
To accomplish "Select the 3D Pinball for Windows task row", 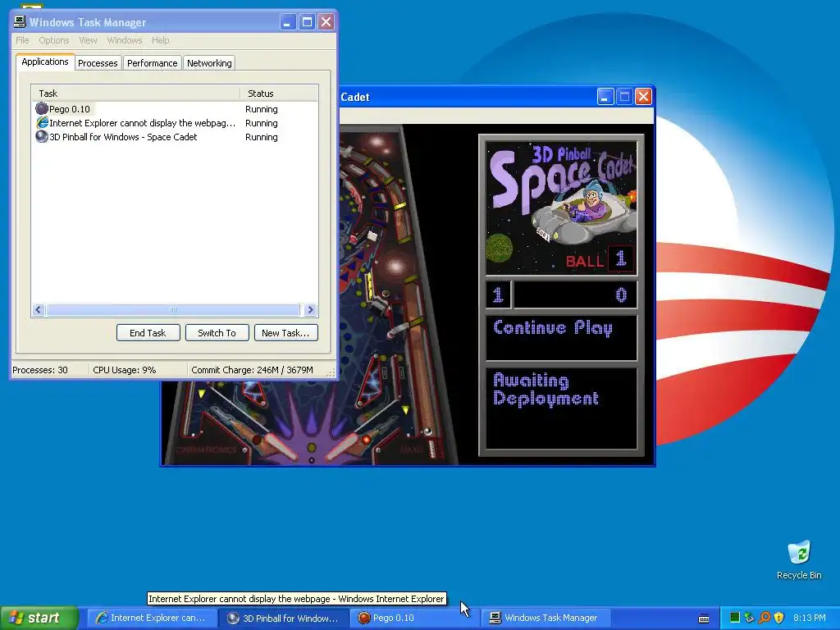I will tap(175, 137).
